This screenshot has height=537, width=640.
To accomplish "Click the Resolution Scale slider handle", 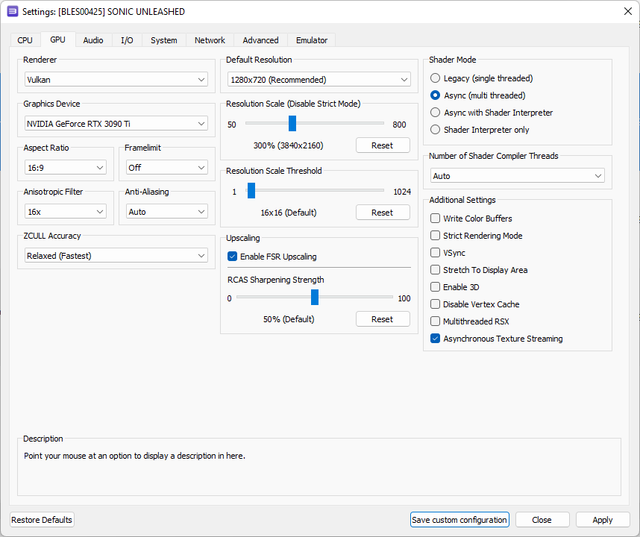I will pyautogui.click(x=292, y=123).
